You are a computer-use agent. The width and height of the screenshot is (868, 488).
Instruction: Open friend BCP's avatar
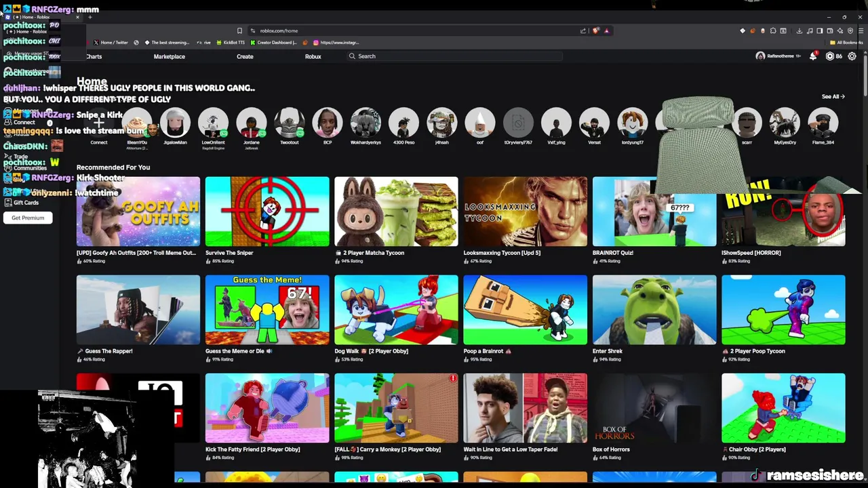(x=328, y=123)
